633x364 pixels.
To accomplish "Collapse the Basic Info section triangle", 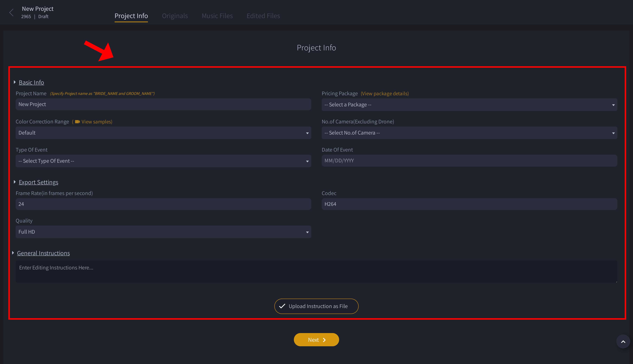I will (x=15, y=82).
